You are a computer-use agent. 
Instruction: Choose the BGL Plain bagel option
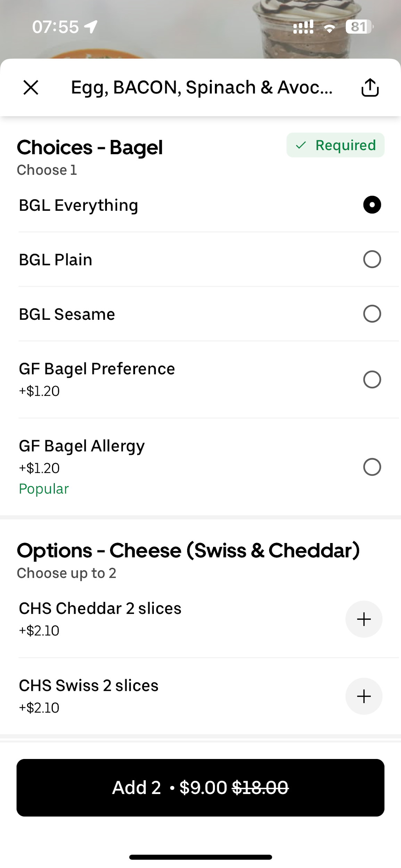pos(372,259)
